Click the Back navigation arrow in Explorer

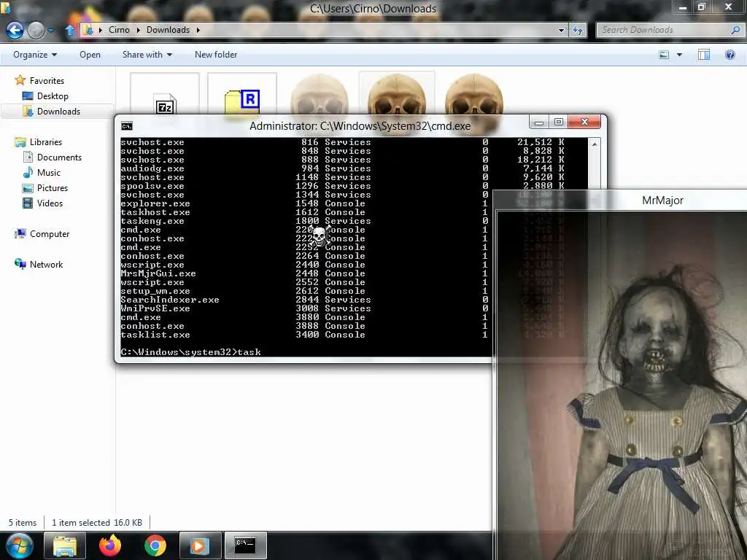15,31
